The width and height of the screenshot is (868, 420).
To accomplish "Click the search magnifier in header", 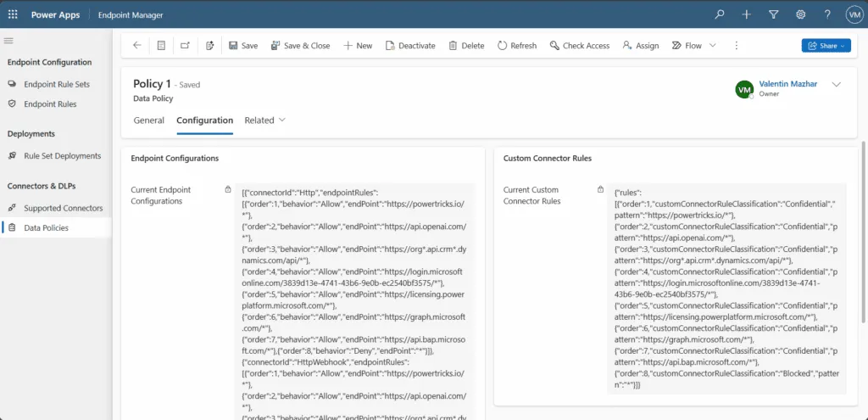I will (x=720, y=15).
